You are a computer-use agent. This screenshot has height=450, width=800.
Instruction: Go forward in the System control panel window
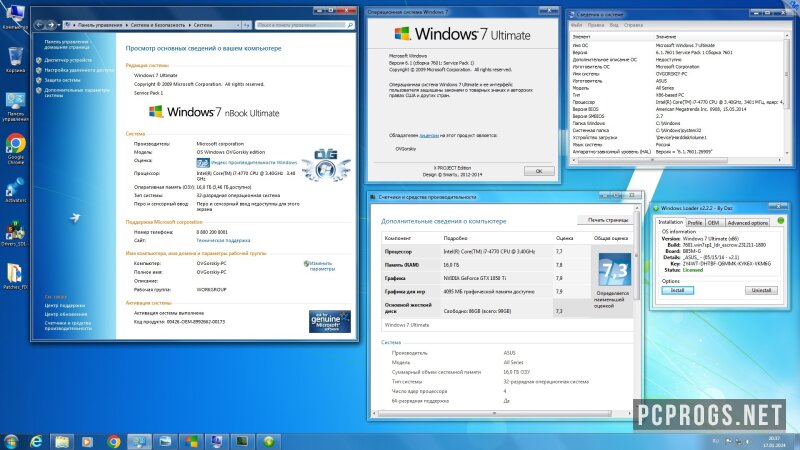tap(51, 24)
